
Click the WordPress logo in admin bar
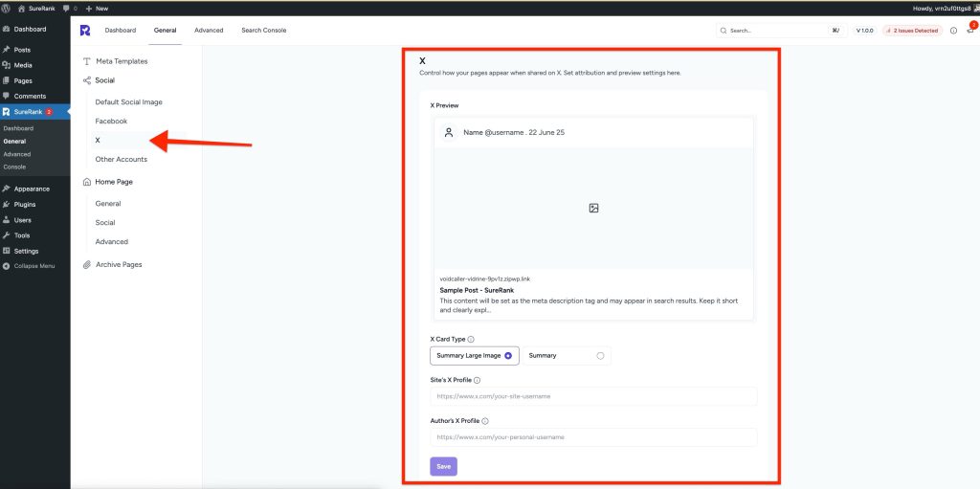[x=7, y=9]
